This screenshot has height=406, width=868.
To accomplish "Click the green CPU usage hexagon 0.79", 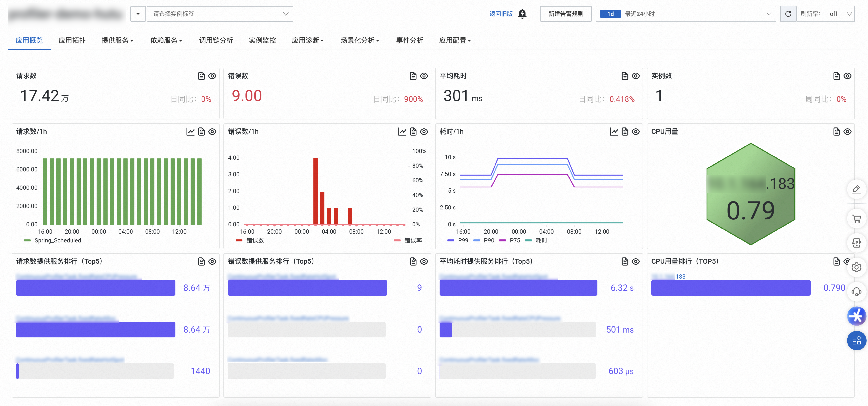I will coord(751,194).
